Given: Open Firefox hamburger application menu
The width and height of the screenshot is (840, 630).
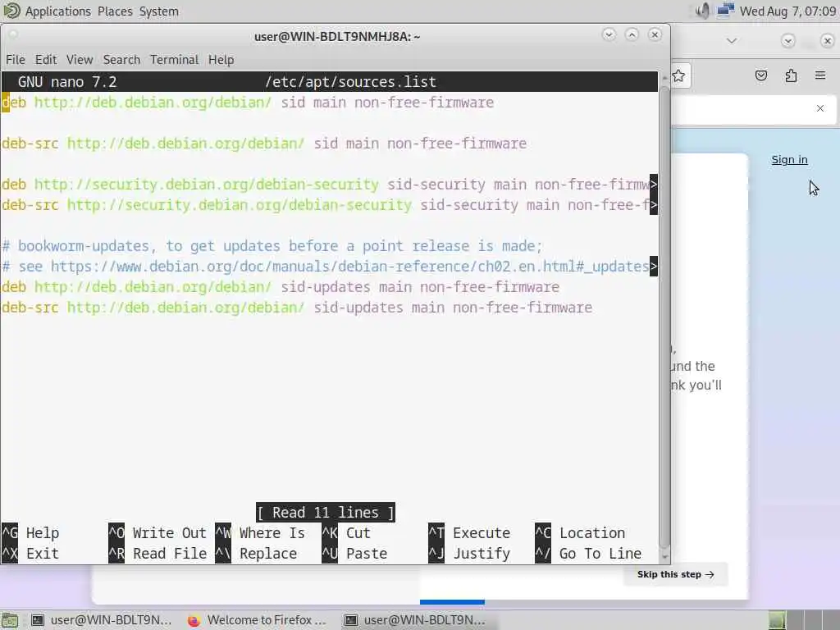Looking at the screenshot, I should pyautogui.click(x=820, y=75).
